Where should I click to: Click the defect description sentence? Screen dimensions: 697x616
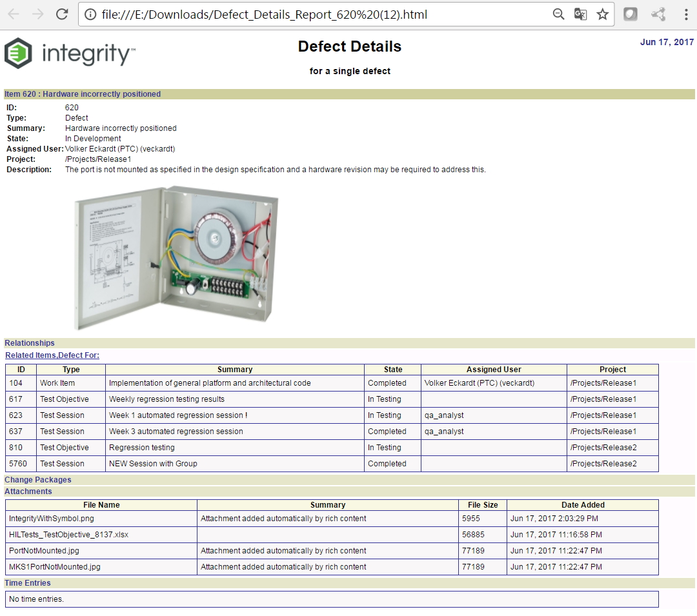(275, 170)
